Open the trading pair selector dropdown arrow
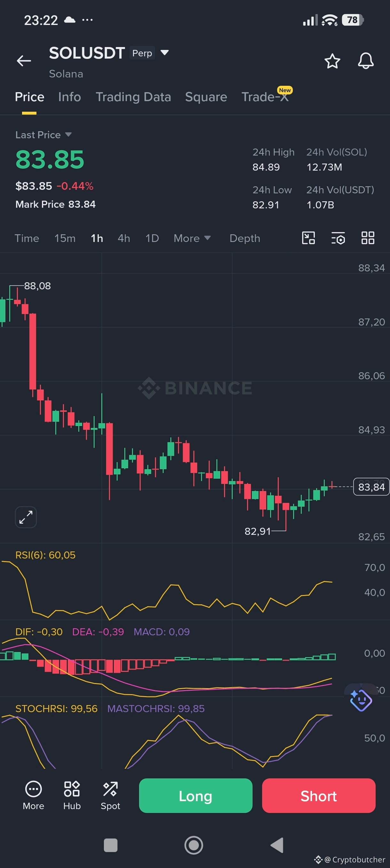The width and height of the screenshot is (390, 868). coord(165,52)
